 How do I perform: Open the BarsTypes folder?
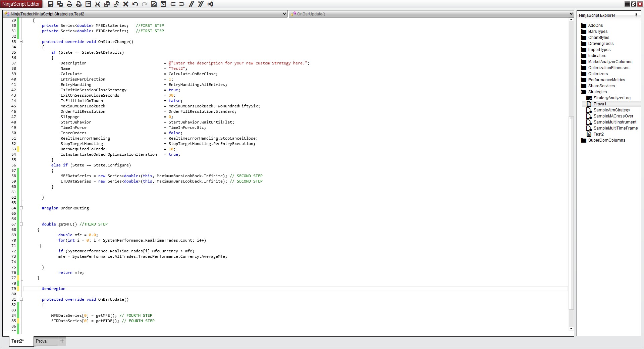[598, 32]
